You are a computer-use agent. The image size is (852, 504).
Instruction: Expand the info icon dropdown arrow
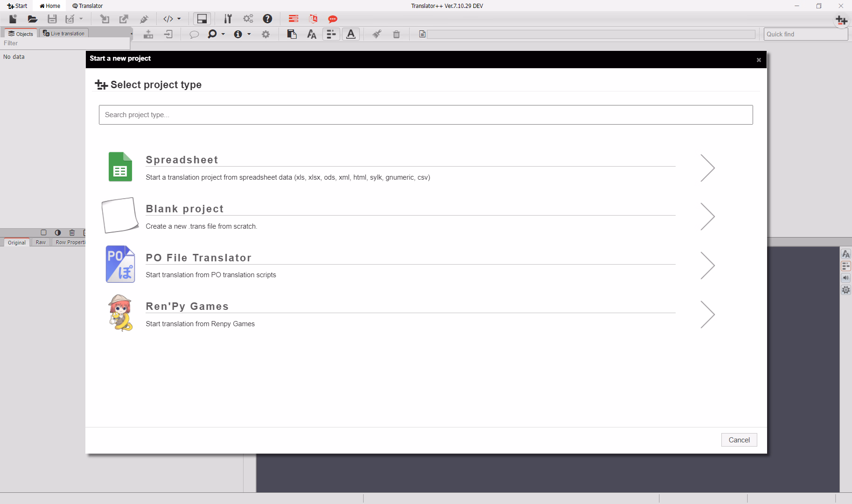[x=249, y=34]
